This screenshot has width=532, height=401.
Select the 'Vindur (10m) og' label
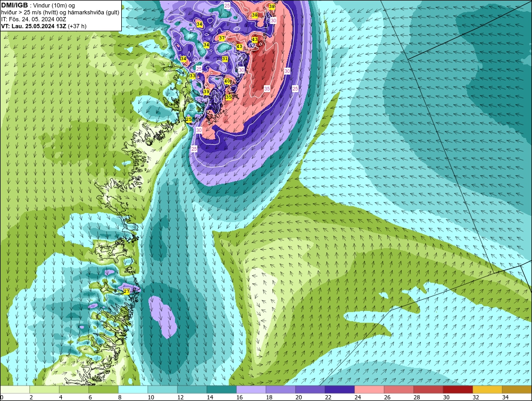pos(54,5)
